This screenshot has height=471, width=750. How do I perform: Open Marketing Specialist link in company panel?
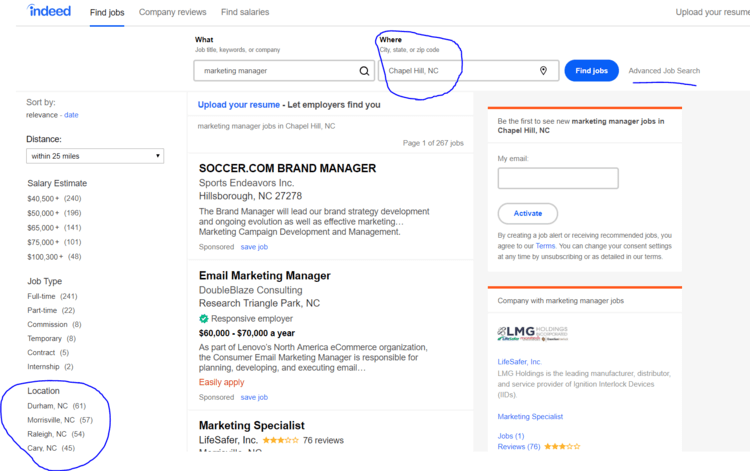point(530,416)
